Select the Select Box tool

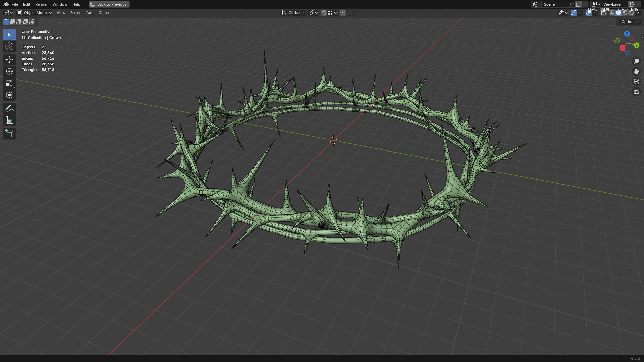[9, 35]
